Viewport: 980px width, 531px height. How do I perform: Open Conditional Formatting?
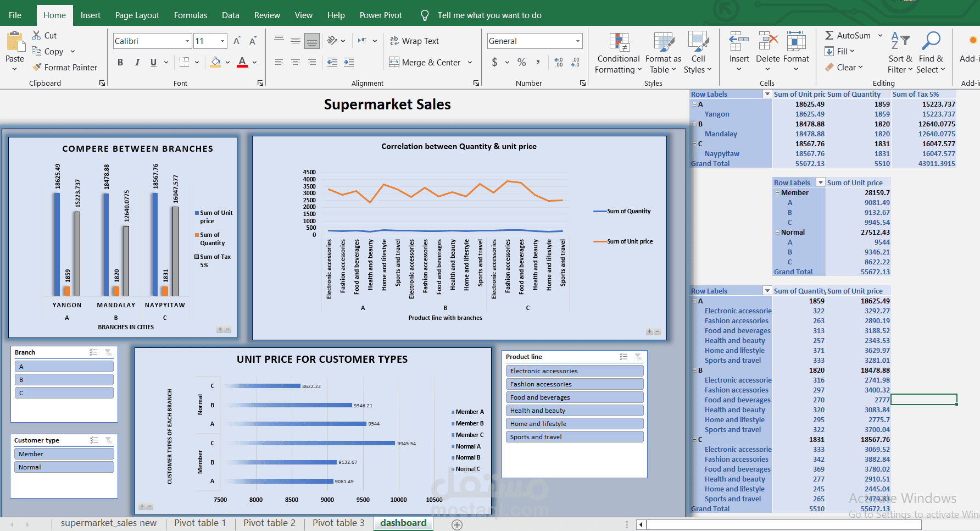click(619, 53)
